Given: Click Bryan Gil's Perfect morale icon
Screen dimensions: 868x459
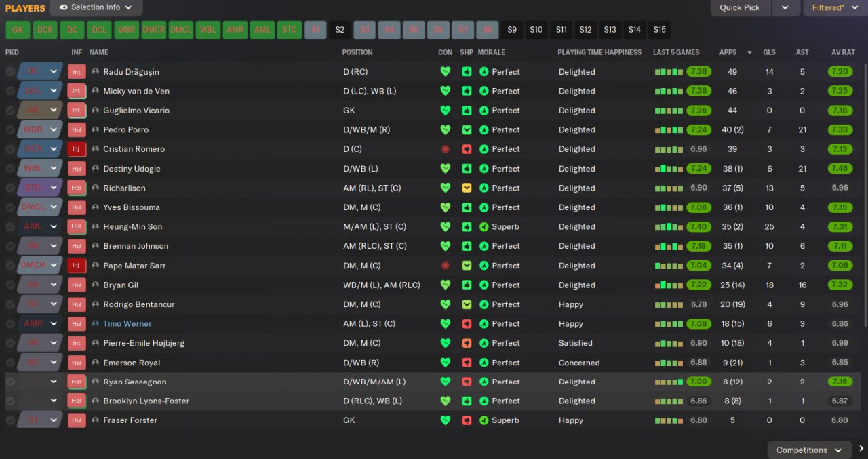Looking at the screenshot, I should tap(484, 285).
